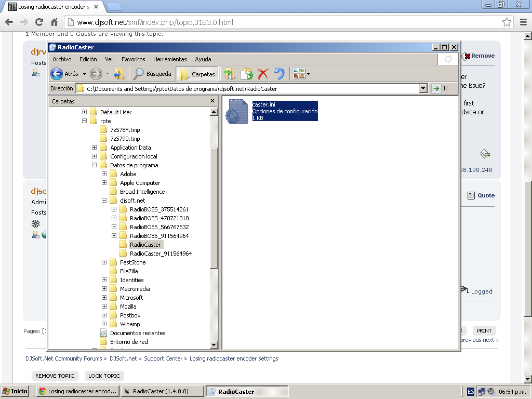
Task: Click the up one folder level icon
Action: click(x=119, y=74)
